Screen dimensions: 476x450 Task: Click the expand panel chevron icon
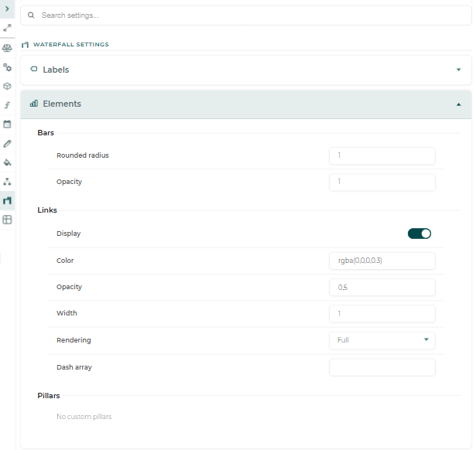pyautogui.click(x=7, y=9)
